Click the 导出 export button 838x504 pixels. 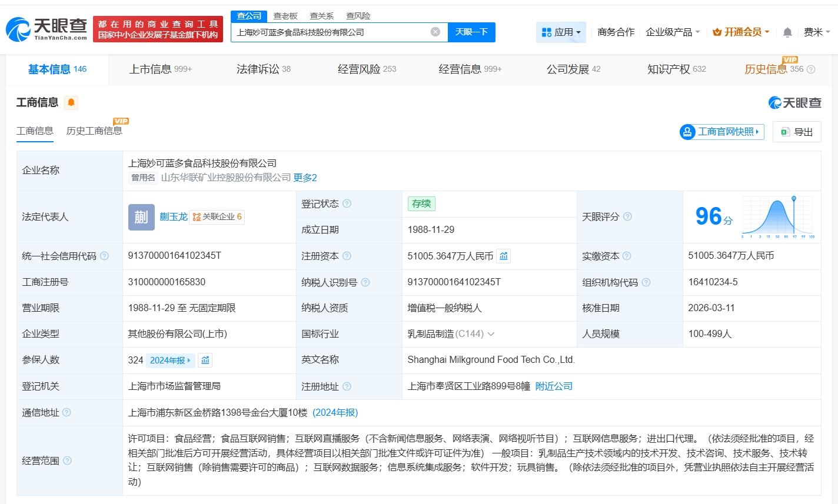[x=796, y=132]
